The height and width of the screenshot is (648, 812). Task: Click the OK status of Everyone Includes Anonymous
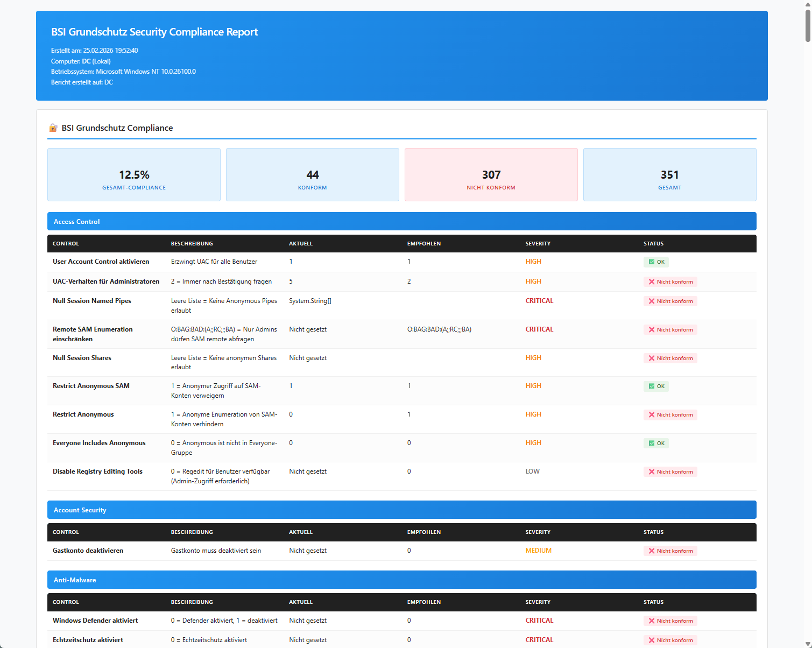tap(656, 443)
